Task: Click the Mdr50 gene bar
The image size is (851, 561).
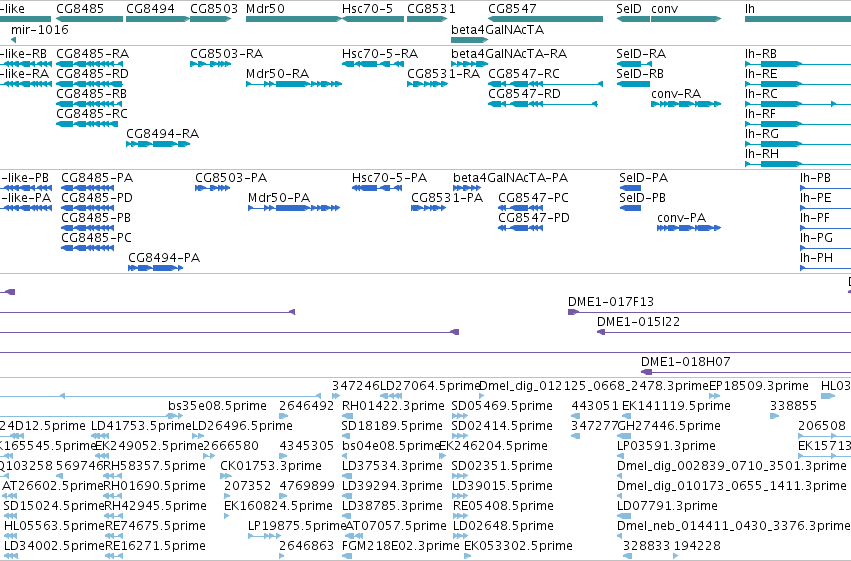Action: (x=294, y=19)
